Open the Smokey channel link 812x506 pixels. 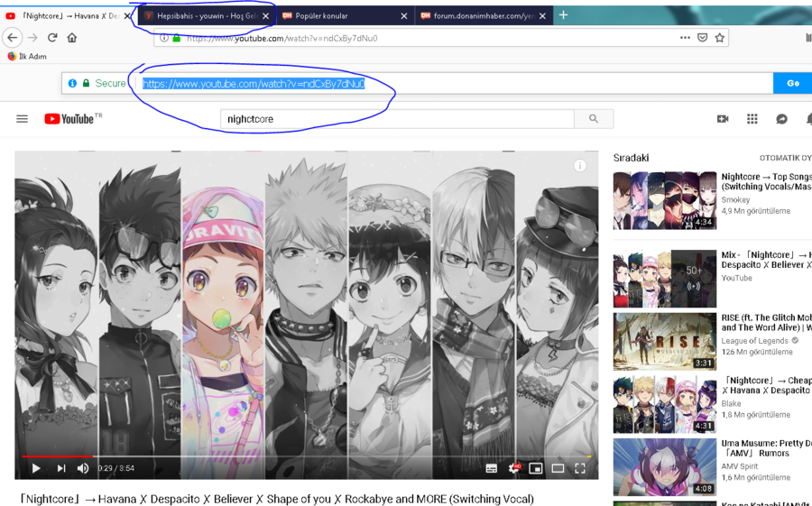pyautogui.click(x=735, y=200)
